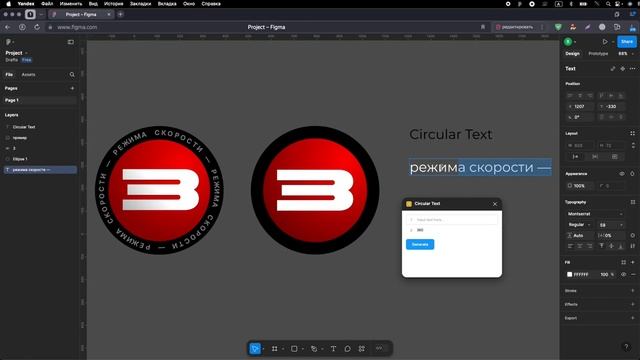This screenshot has height=360, width=640.
Task: Click the white fill color swatch
Action: pos(569,275)
